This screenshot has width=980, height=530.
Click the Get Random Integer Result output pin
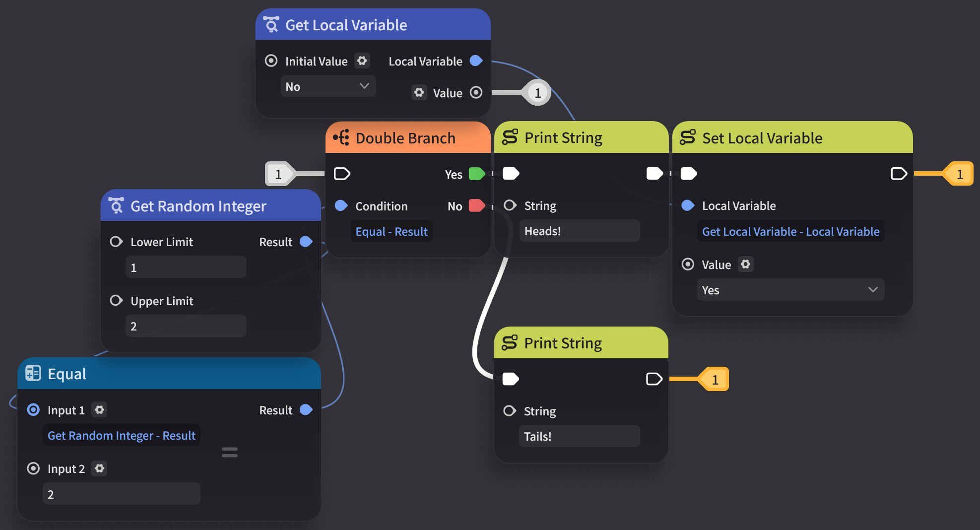coord(306,242)
